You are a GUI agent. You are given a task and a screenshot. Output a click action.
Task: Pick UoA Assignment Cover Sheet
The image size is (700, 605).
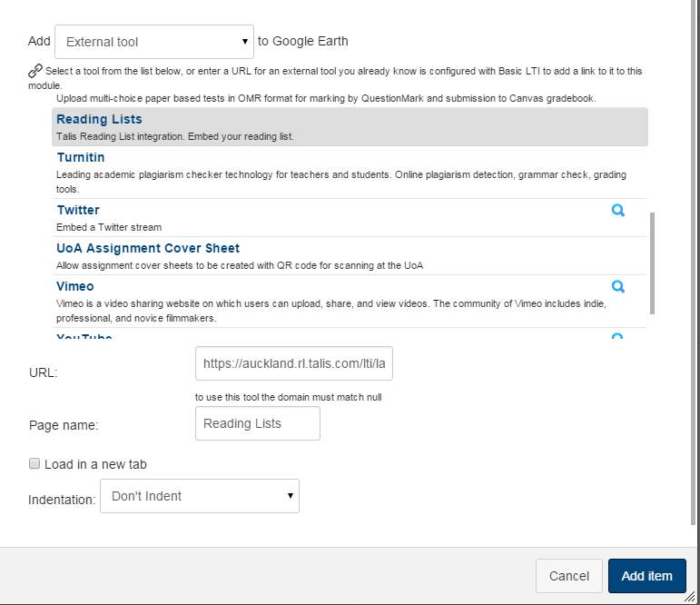coord(148,248)
